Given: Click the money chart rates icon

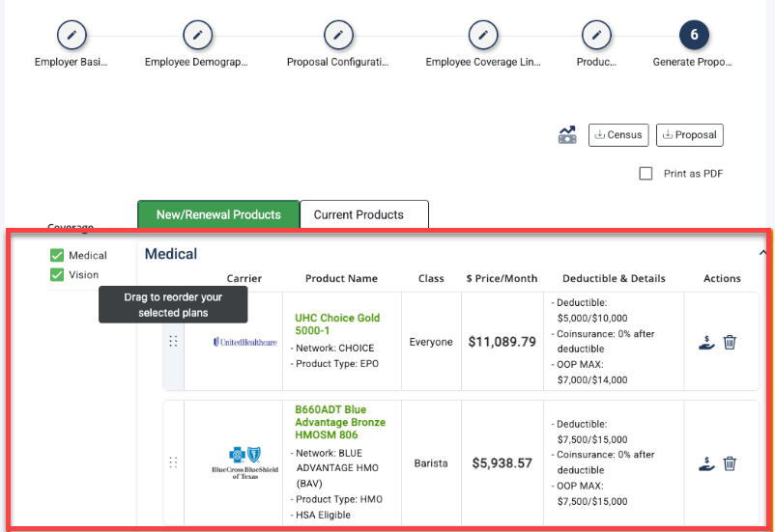Looking at the screenshot, I should pos(567,134).
